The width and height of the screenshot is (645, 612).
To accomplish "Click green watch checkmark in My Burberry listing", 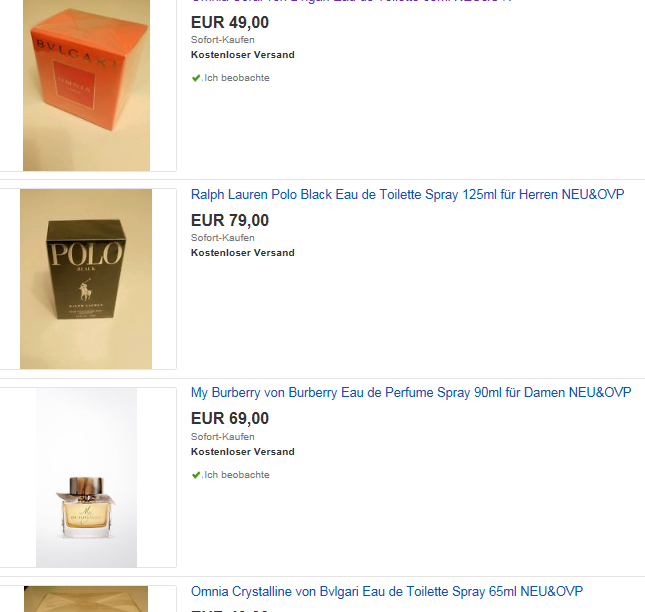I will click(x=196, y=475).
